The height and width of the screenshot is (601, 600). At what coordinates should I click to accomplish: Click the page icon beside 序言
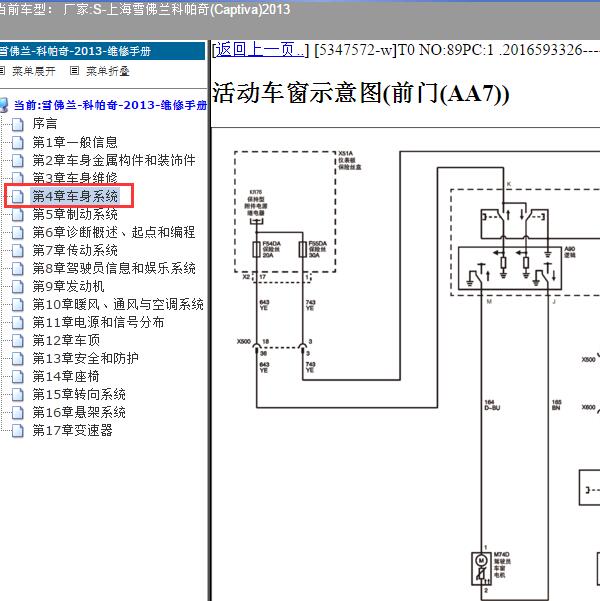(17, 124)
